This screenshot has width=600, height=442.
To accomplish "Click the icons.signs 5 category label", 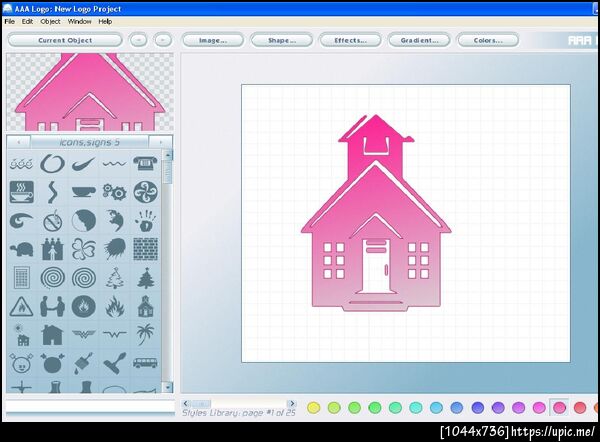I will (x=90, y=142).
